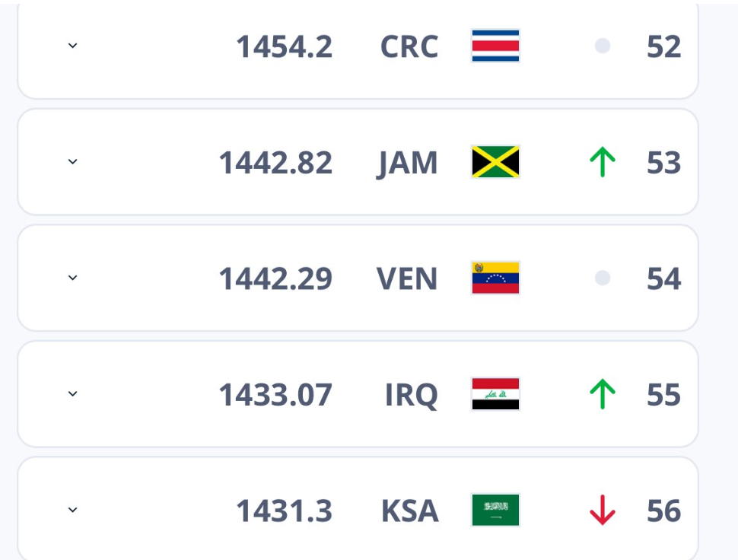
Task: Expand the CRC row chevron
Action: pyautogui.click(x=72, y=46)
